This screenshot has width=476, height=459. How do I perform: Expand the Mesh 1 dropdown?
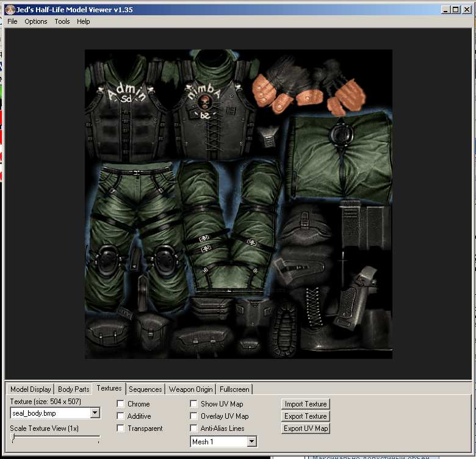coord(251,442)
